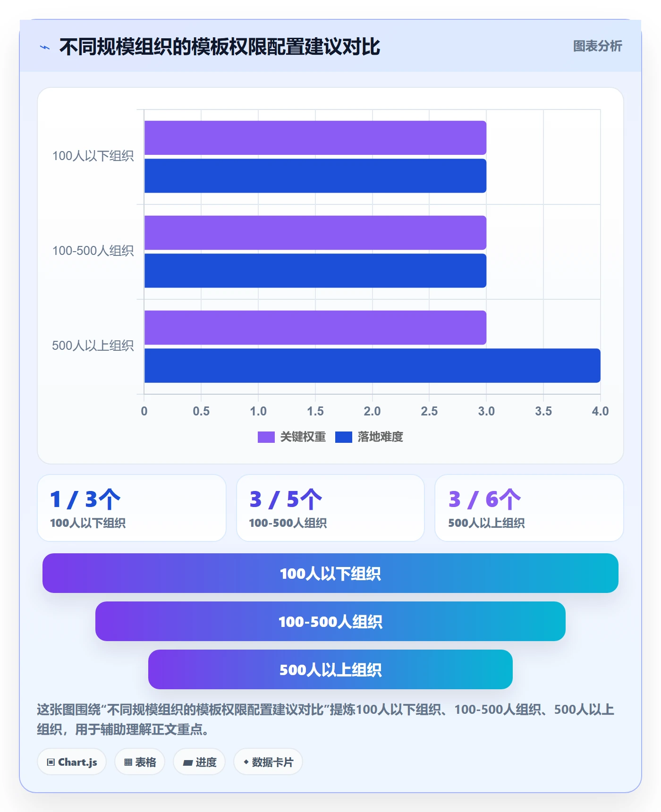The height and width of the screenshot is (812, 661).
Task: Click the 100人以下组织 gradient funnel bar
Action: tap(330, 573)
